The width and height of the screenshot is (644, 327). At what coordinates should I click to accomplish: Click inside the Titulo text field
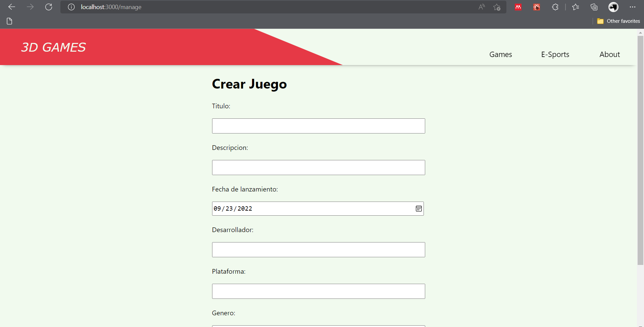pyautogui.click(x=318, y=126)
